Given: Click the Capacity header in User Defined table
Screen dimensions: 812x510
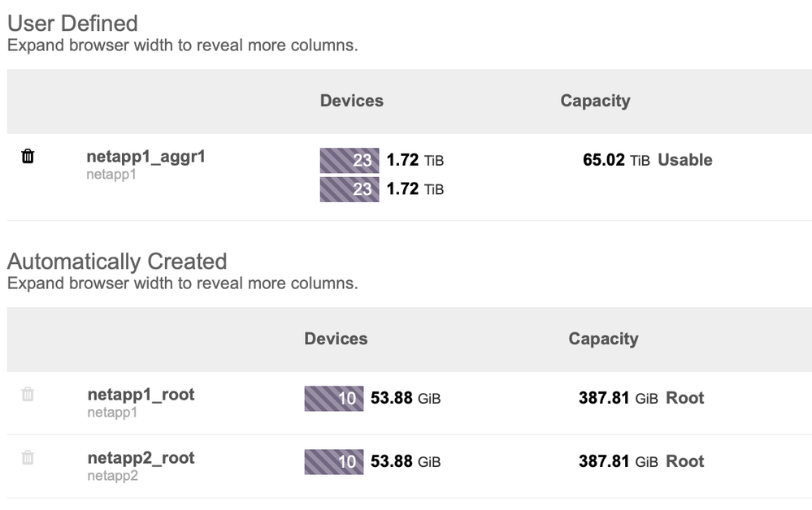Looking at the screenshot, I should point(595,101).
